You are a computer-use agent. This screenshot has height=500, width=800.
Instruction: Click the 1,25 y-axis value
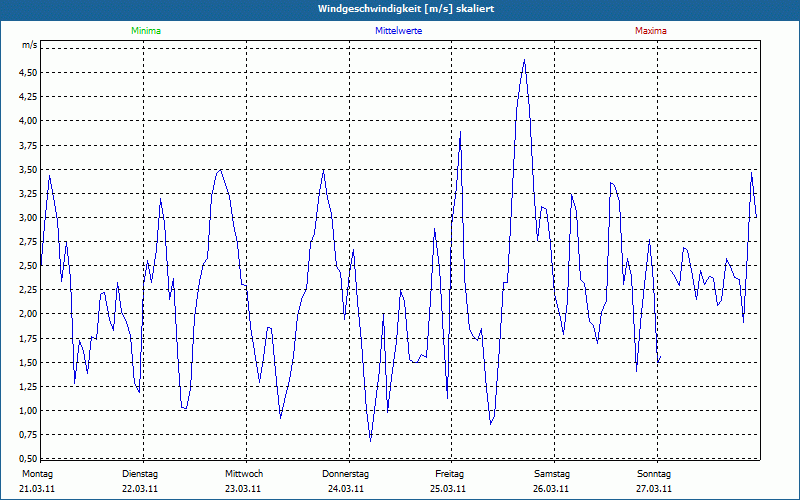click(x=28, y=386)
